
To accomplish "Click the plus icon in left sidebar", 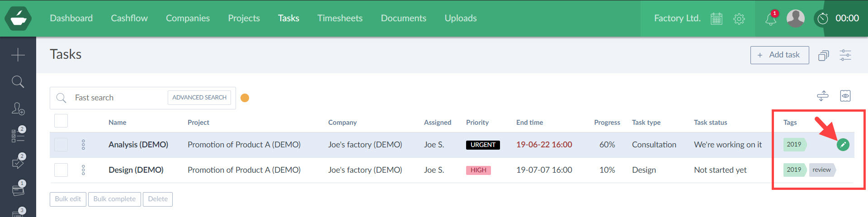I will pos(18,55).
